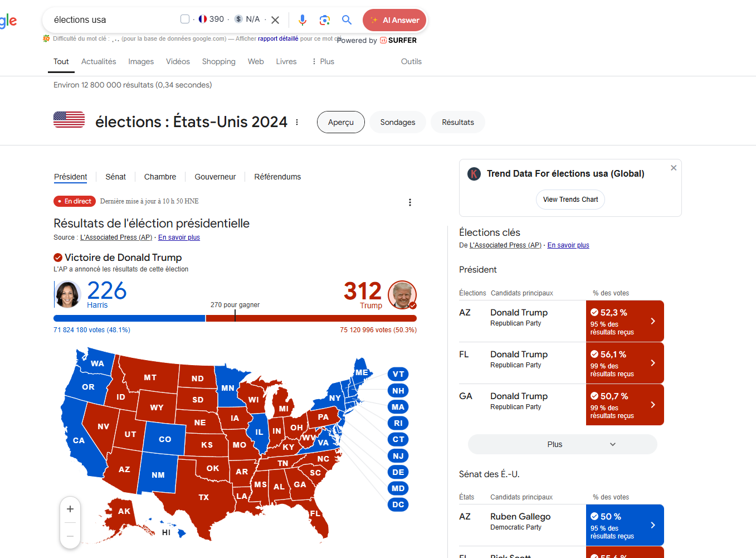Zoom in on the election map

70,509
